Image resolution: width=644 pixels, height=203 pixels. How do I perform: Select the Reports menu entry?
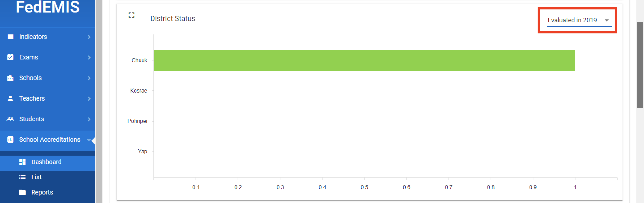pos(42,192)
